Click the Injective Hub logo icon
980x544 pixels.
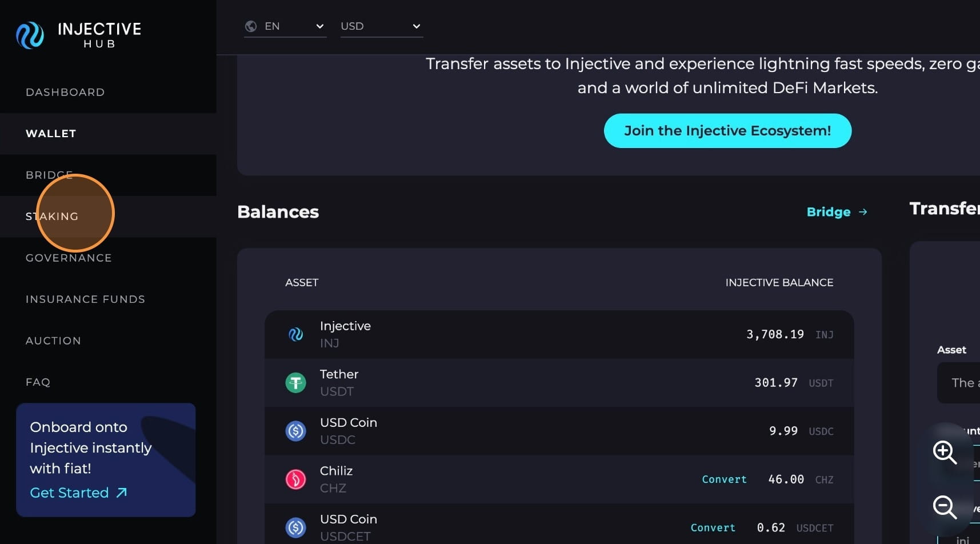point(30,35)
